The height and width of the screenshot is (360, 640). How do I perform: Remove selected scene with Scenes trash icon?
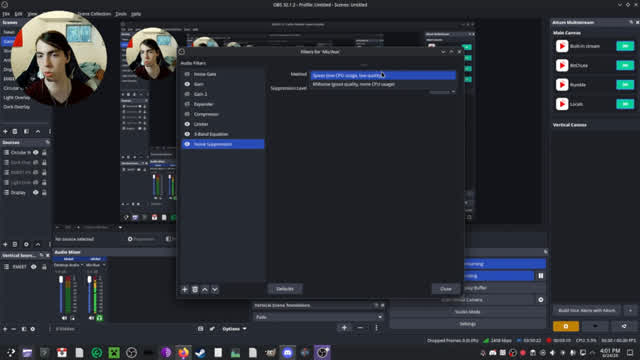[15, 131]
